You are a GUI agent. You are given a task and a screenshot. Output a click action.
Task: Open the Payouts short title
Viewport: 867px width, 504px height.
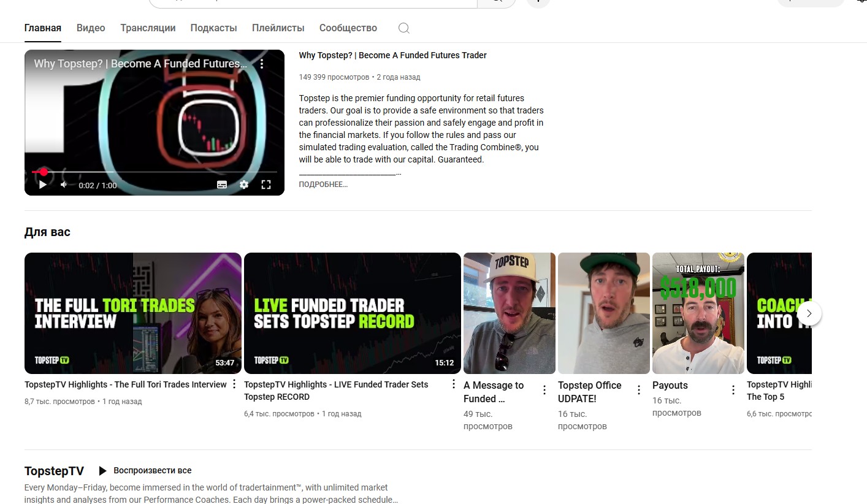click(x=670, y=385)
